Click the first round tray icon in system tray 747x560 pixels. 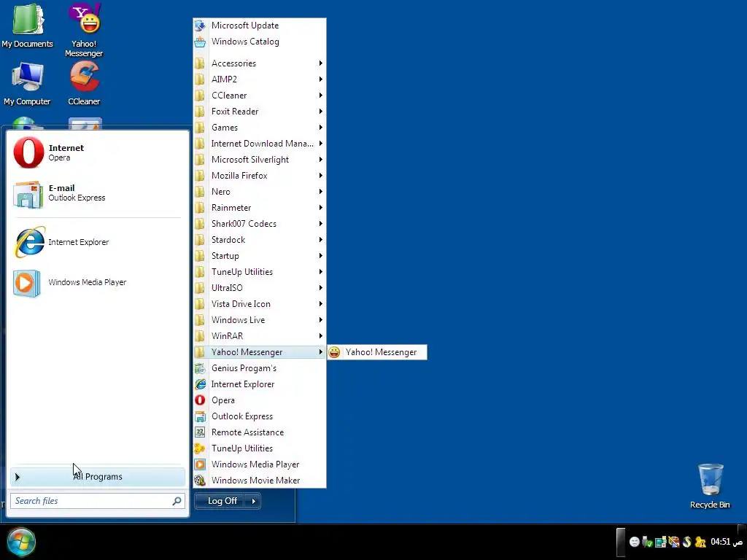pos(634,542)
